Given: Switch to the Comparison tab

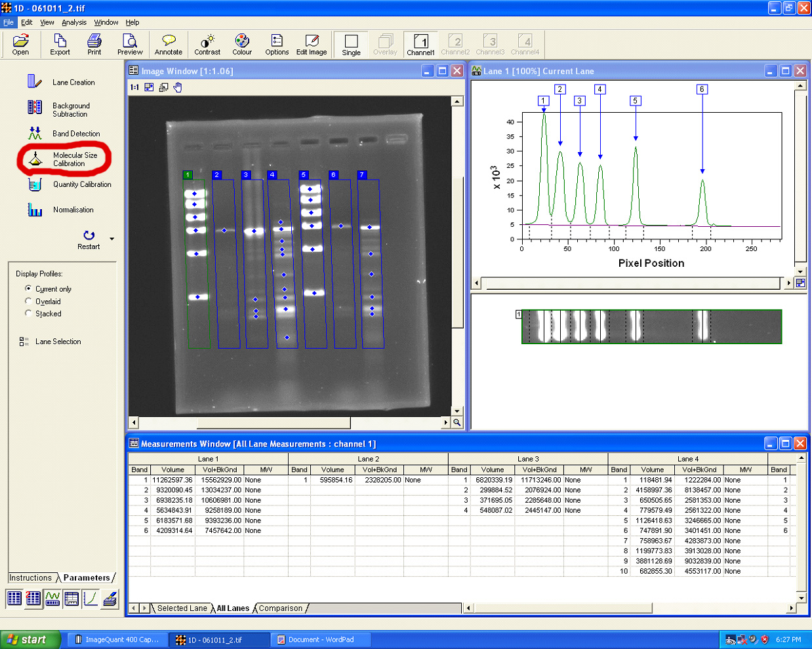Looking at the screenshot, I should [281, 608].
